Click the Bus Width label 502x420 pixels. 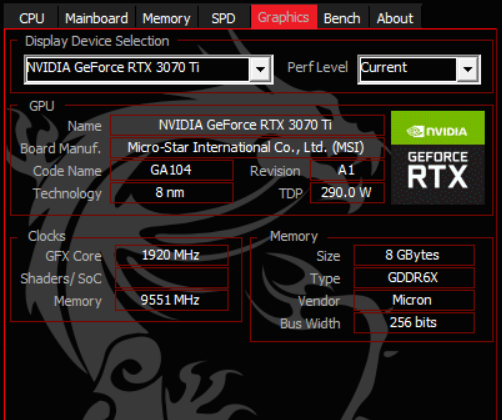click(x=310, y=323)
